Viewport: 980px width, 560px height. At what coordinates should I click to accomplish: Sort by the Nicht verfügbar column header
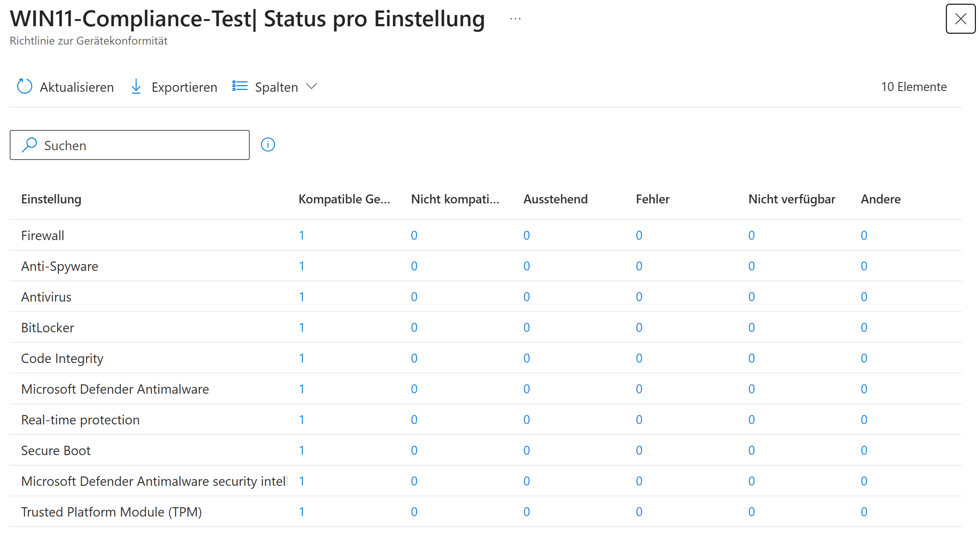click(791, 199)
